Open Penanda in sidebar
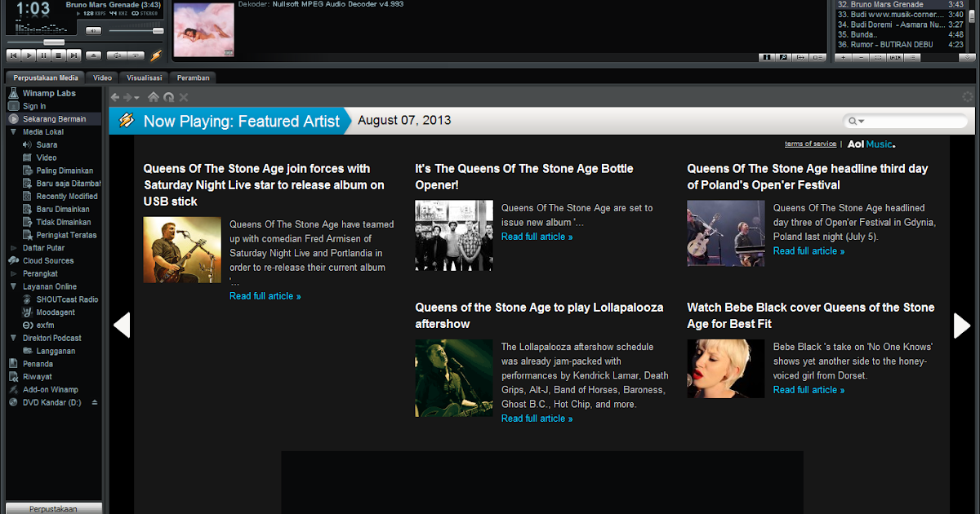The image size is (980, 514). tap(38, 364)
